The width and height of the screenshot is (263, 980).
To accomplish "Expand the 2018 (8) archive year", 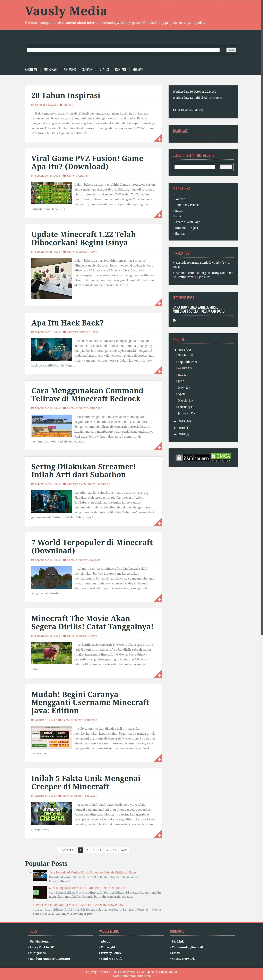I will pyautogui.click(x=176, y=434).
